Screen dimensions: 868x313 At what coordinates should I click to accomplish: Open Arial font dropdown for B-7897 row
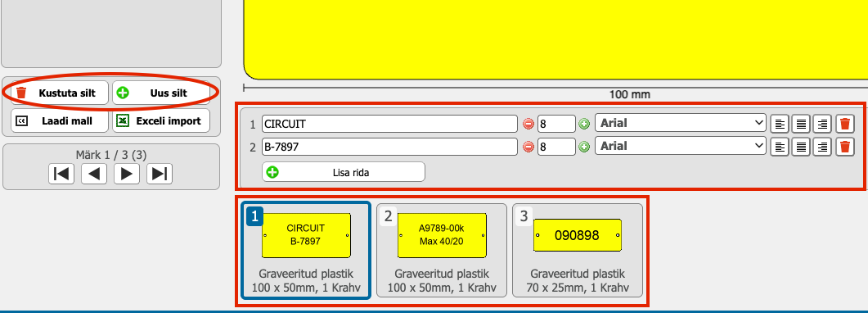pyautogui.click(x=681, y=146)
